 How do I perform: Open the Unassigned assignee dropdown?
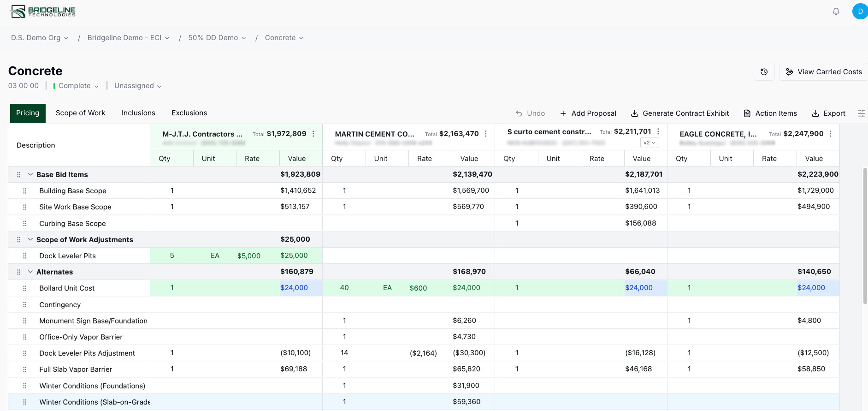point(138,86)
